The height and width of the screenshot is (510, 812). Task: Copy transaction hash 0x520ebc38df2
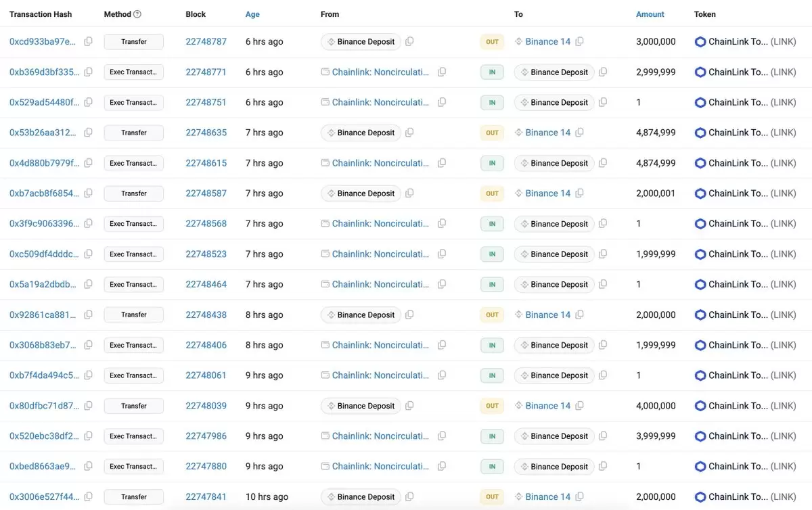(88, 436)
